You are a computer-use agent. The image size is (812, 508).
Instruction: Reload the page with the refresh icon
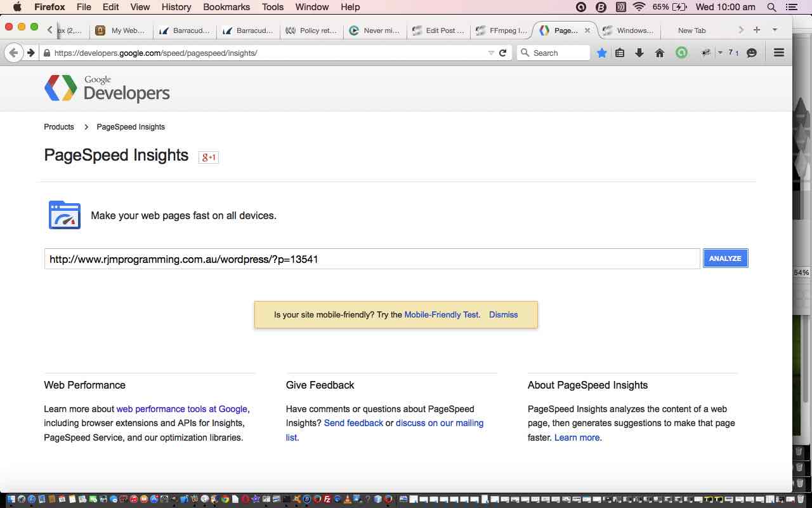tap(503, 53)
